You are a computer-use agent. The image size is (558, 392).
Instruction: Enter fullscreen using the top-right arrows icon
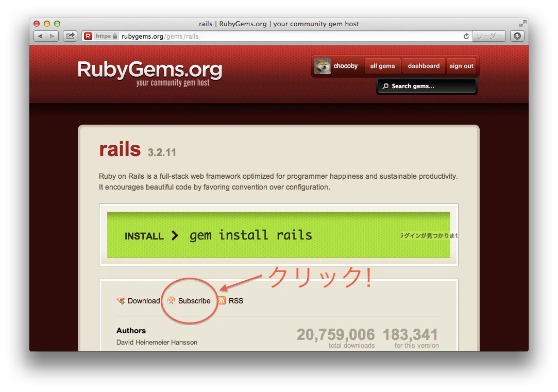click(522, 24)
